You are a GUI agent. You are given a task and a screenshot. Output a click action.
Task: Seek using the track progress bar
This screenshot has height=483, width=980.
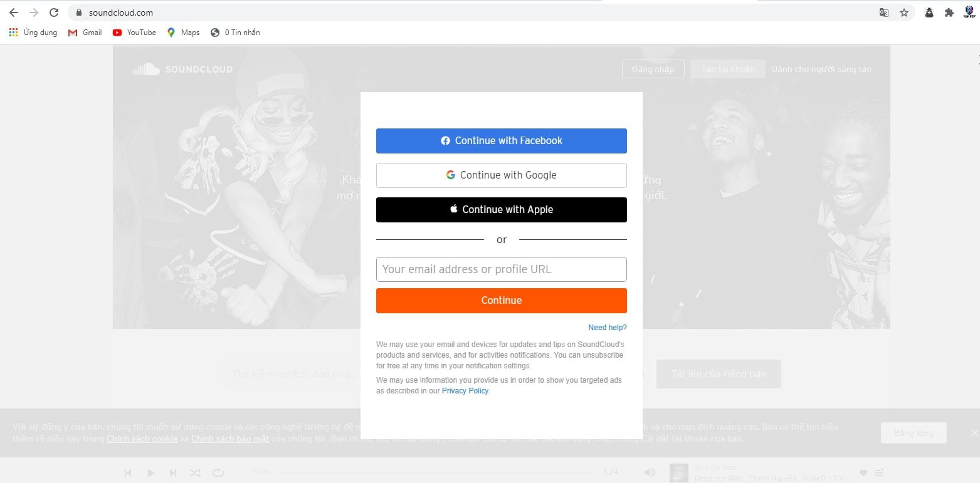[436, 472]
